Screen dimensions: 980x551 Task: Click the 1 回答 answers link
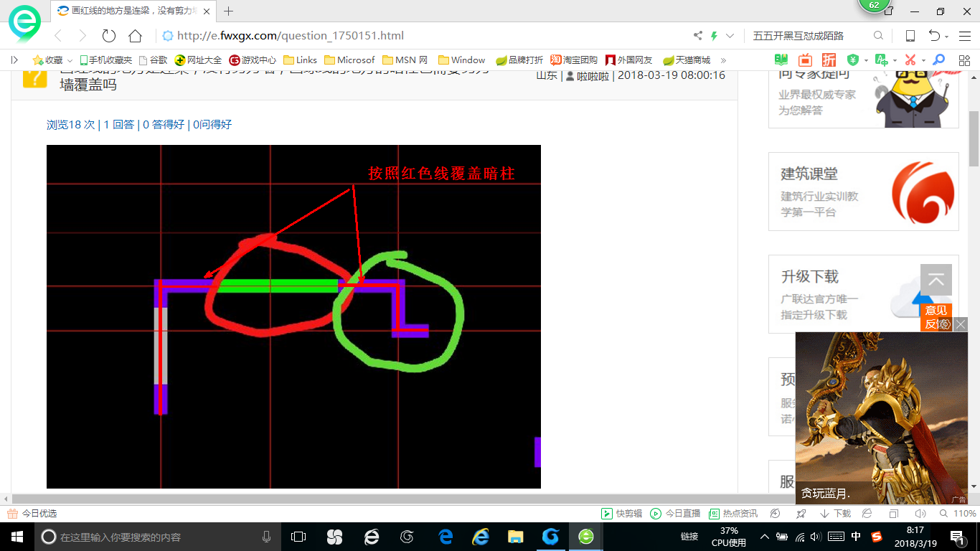[x=119, y=125]
